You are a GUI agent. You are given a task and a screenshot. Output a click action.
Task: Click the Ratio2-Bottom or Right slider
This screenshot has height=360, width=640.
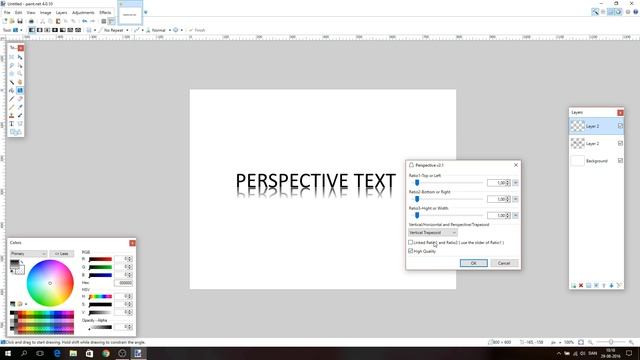tap(446, 199)
